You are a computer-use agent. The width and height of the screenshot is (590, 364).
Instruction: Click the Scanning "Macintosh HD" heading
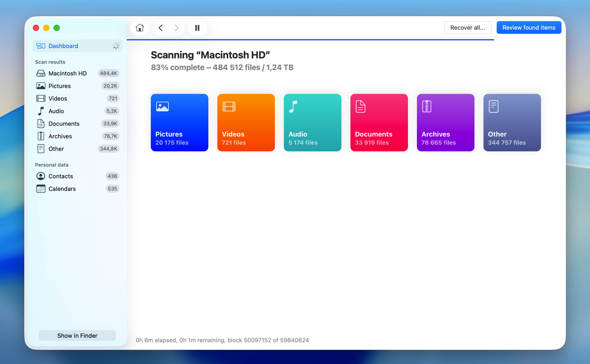tap(210, 55)
